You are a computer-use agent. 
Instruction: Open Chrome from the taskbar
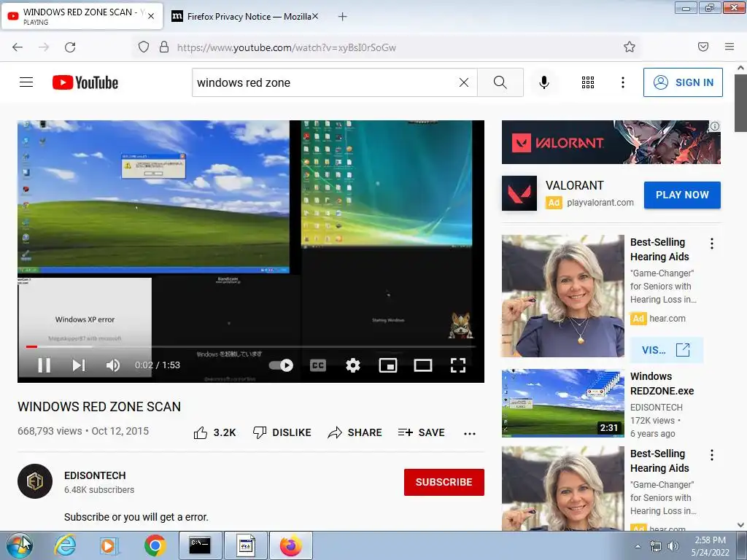[x=155, y=545]
